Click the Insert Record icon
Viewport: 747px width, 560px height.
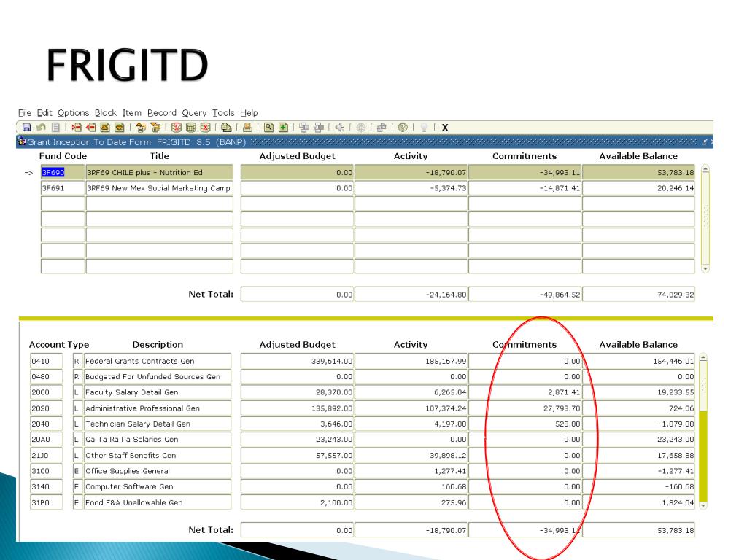(76, 127)
